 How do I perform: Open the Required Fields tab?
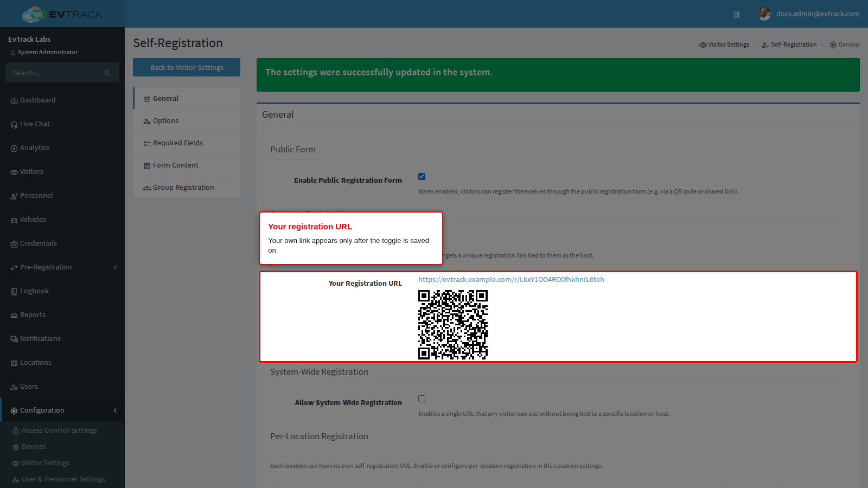[187, 143]
